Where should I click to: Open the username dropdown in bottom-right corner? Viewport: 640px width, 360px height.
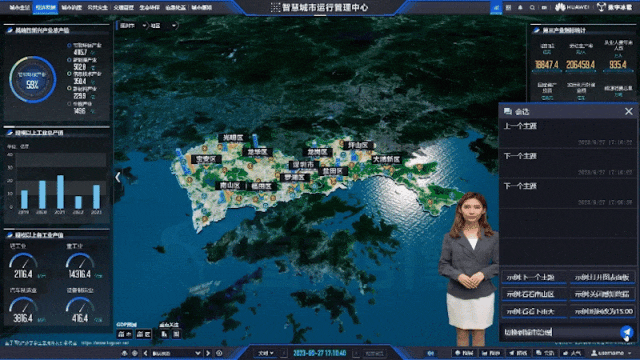tap(611, 353)
